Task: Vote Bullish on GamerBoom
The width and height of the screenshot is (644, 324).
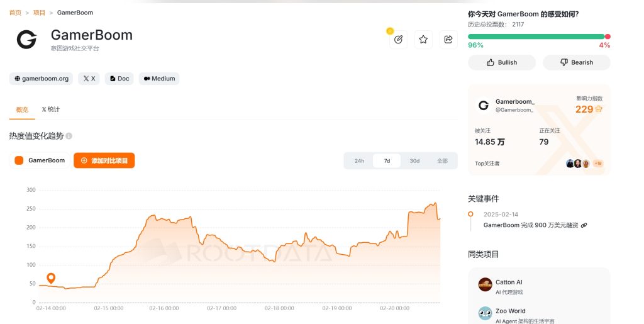Action: click(502, 62)
